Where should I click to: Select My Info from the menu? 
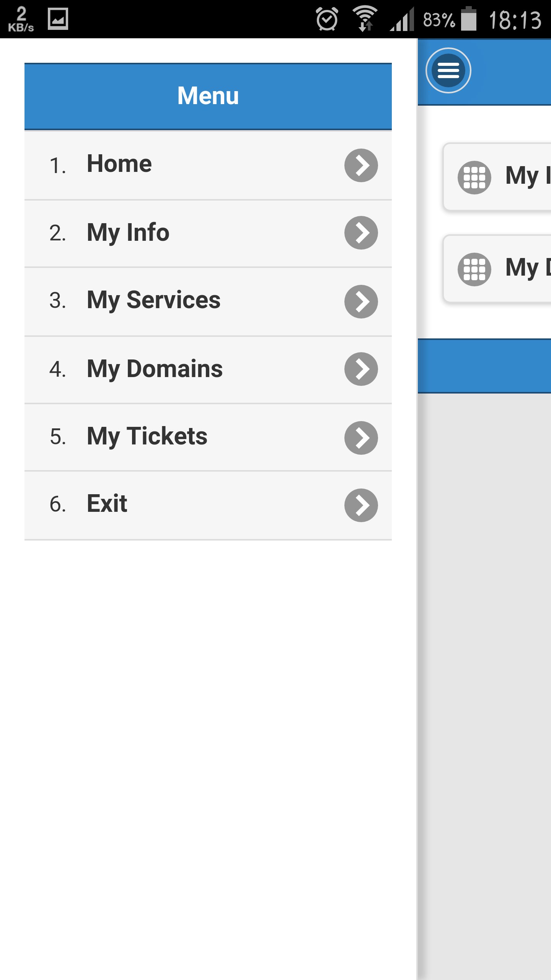click(128, 233)
